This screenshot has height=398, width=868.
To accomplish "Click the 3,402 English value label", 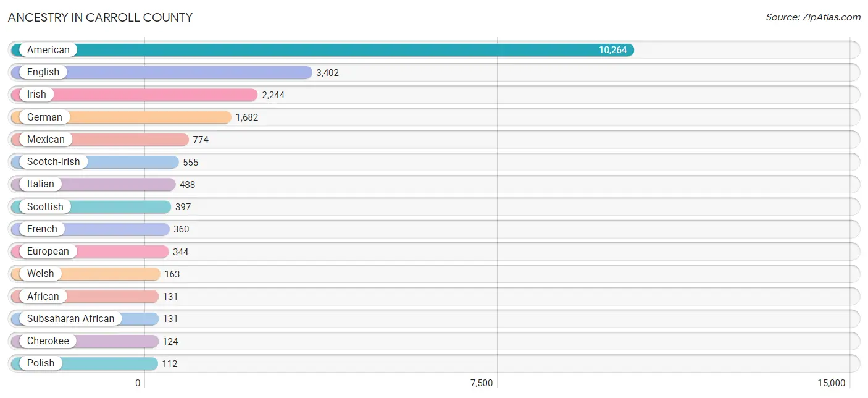I will click(327, 73).
